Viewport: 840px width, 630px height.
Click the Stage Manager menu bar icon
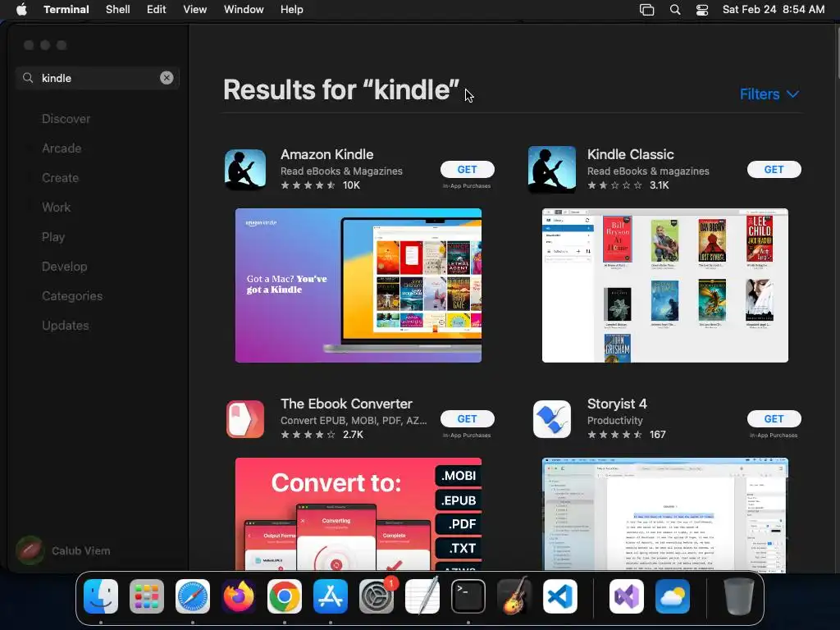pos(647,10)
